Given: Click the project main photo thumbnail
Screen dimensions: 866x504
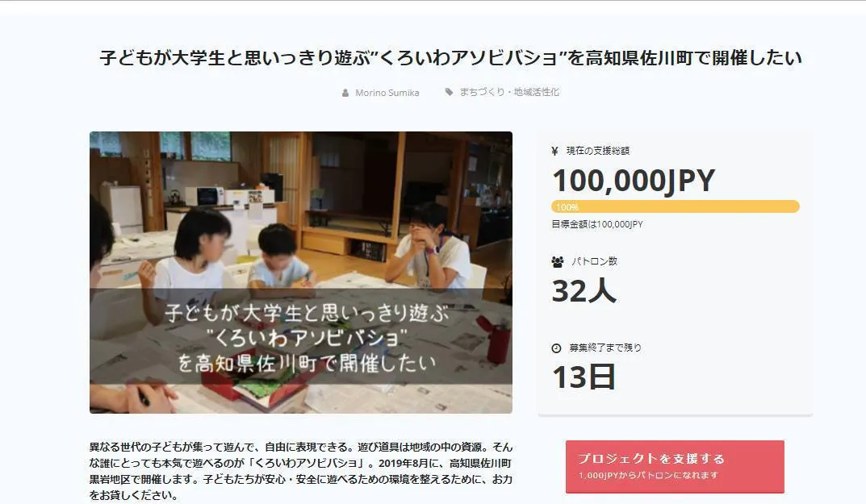Looking at the screenshot, I should [x=301, y=272].
